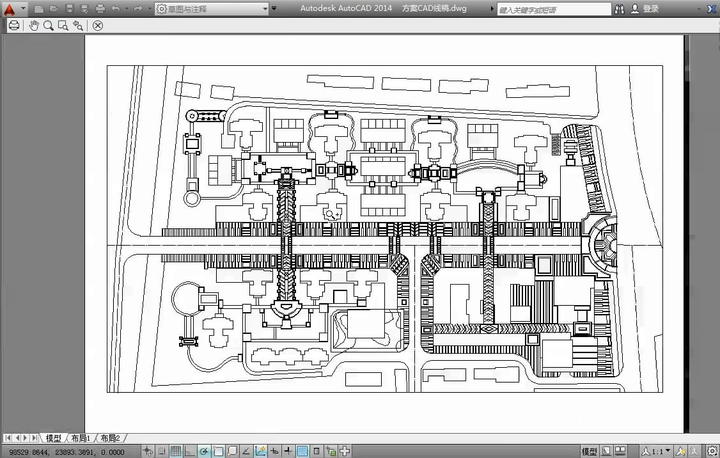Toggle Selection Cycling in status bar
The image size is (720, 458).
click(x=331, y=451)
